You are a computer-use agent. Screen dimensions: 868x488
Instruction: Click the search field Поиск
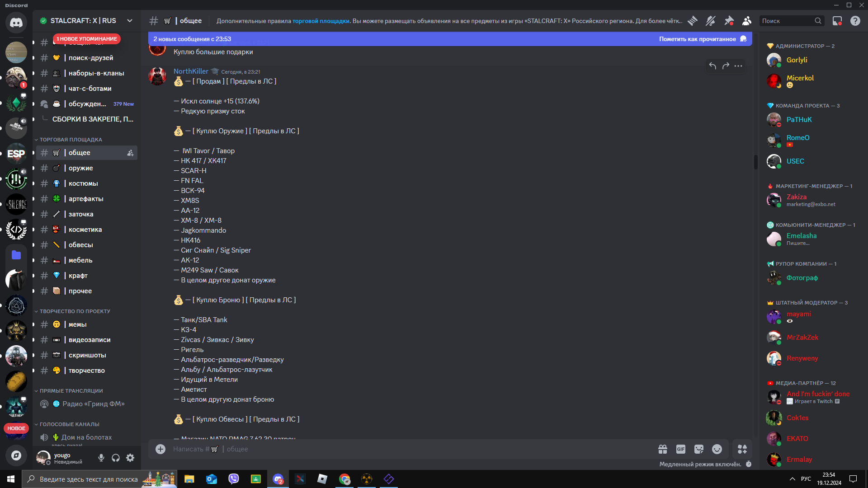791,21
